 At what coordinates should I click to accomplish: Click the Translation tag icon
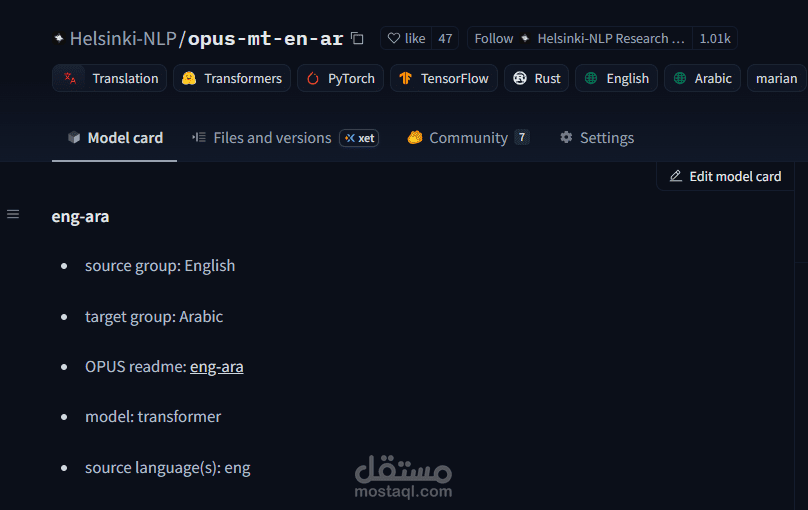tap(70, 78)
